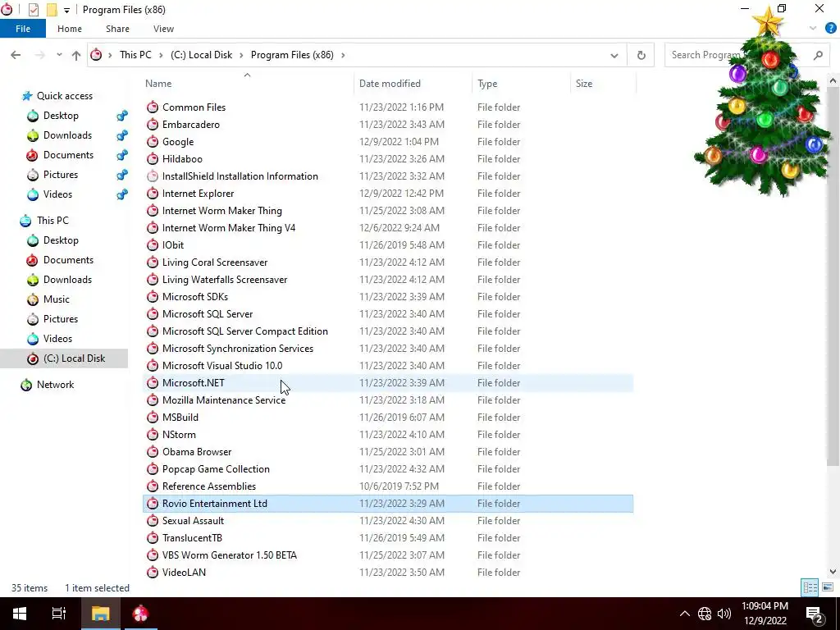
Task: Click the folder icon next to Embarcadero
Action: click(153, 125)
